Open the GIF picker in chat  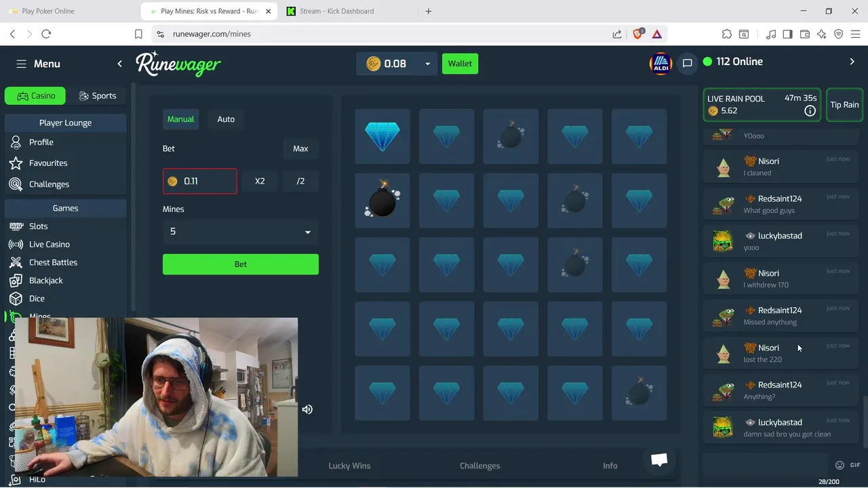tap(854, 465)
